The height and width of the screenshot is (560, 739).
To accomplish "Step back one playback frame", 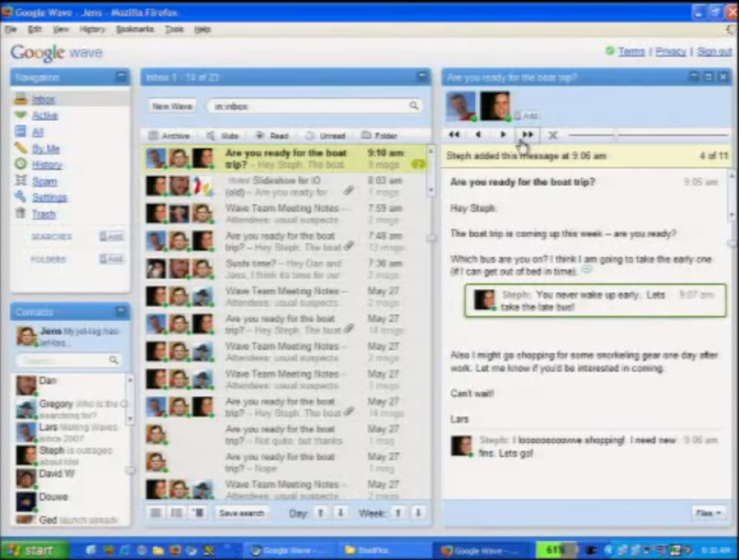I will 478,135.
